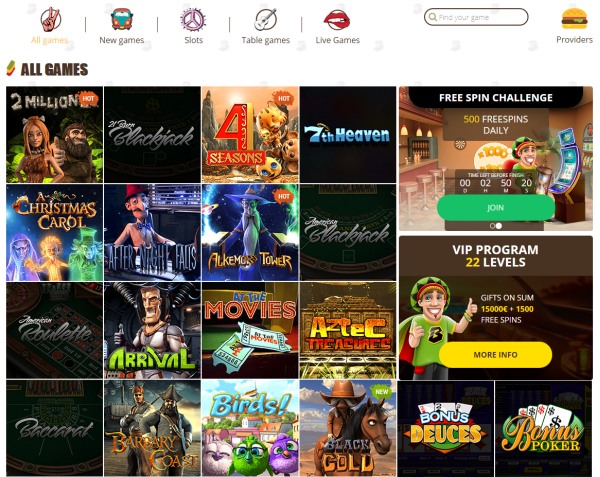Click the Slots menu label
The image size is (600, 477).
click(x=194, y=40)
